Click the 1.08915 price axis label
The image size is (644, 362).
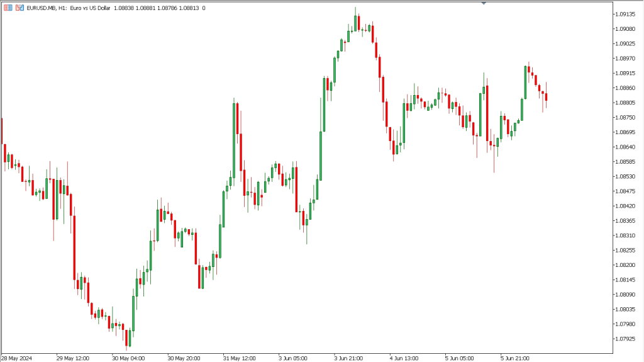(x=625, y=73)
